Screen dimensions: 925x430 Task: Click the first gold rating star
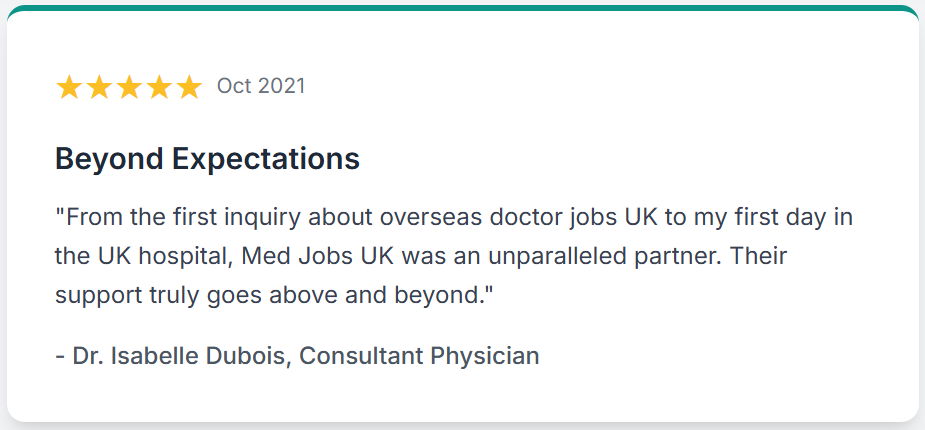[x=69, y=87]
